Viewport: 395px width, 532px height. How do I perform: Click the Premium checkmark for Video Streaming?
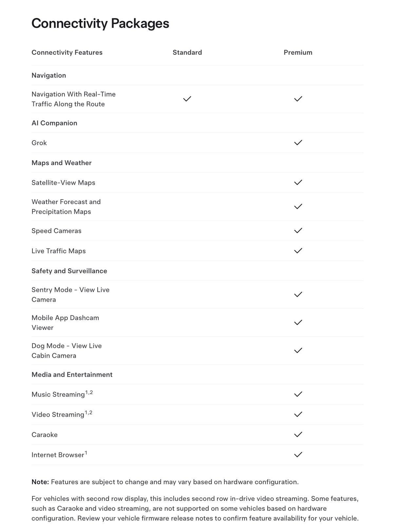(x=298, y=414)
